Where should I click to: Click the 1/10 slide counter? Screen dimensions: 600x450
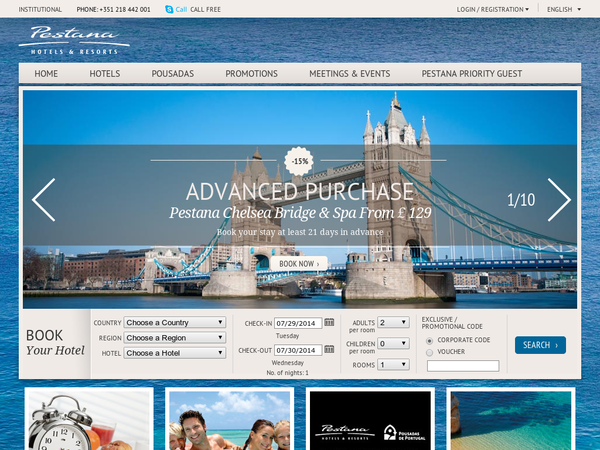click(521, 200)
